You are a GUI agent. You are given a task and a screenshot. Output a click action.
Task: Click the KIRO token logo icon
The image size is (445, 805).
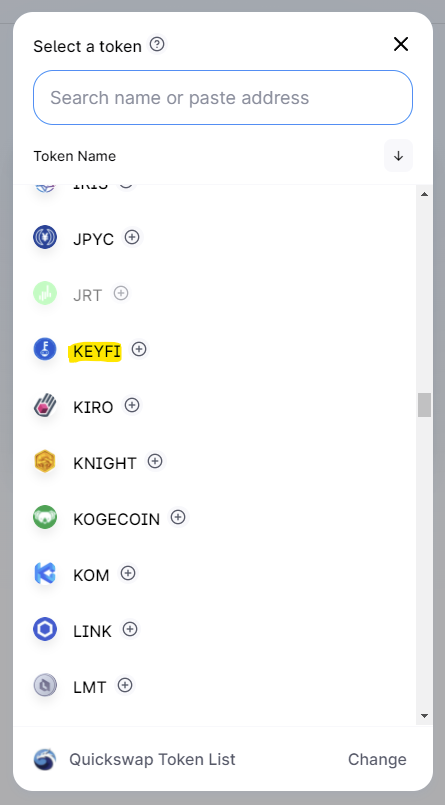45,406
